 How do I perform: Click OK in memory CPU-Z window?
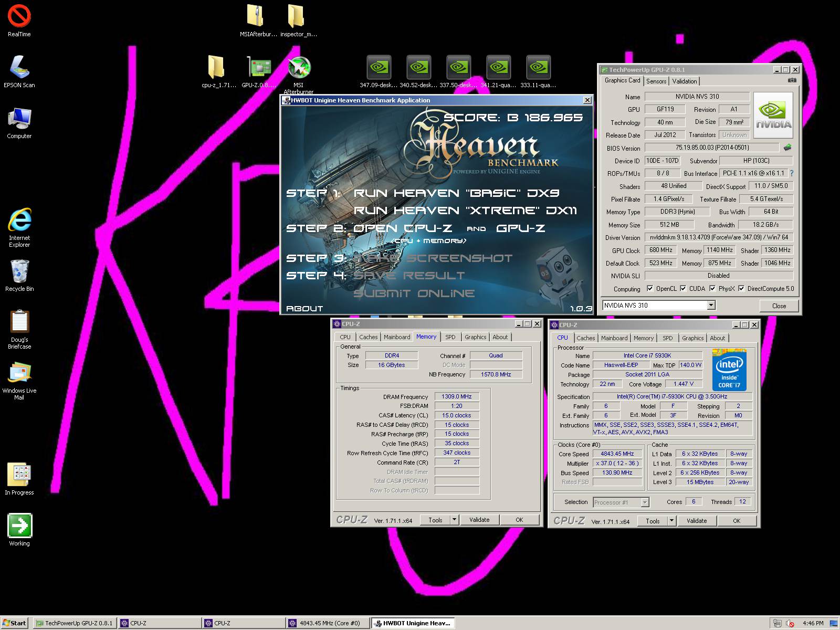point(519,520)
